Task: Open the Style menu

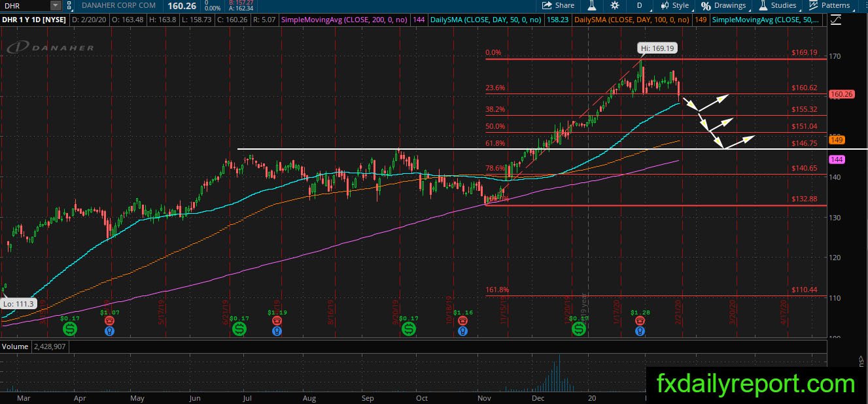Action: point(674,5)
